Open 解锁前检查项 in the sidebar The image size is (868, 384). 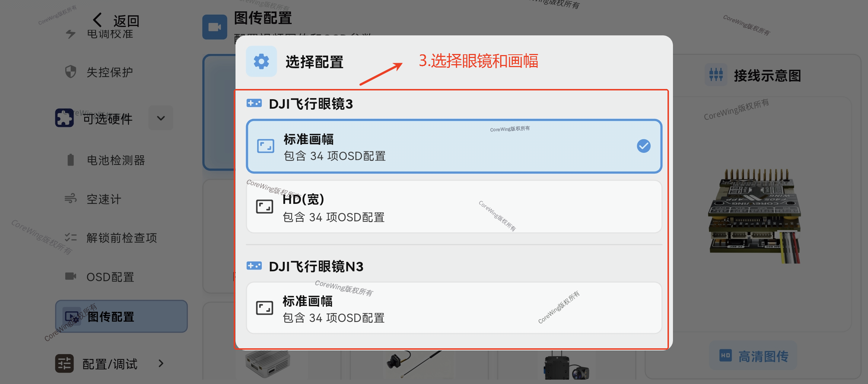pyautogui.click(x=121, y=238)
